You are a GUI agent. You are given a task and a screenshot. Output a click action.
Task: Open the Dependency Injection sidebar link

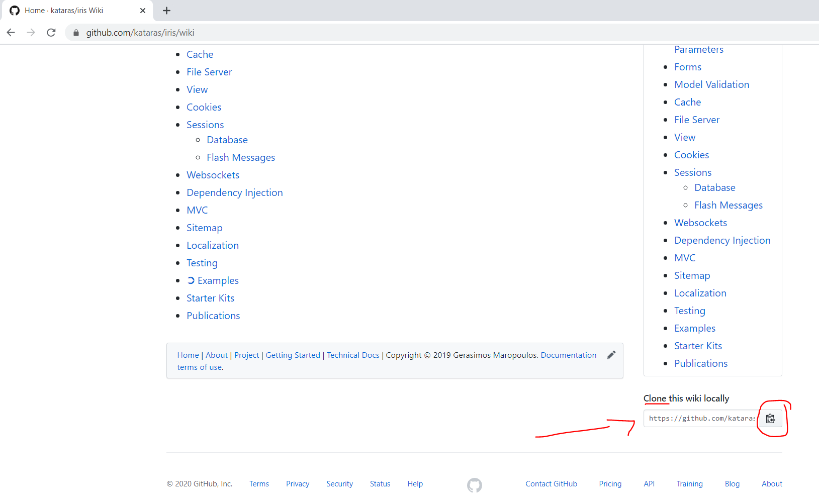click(722, 240)
